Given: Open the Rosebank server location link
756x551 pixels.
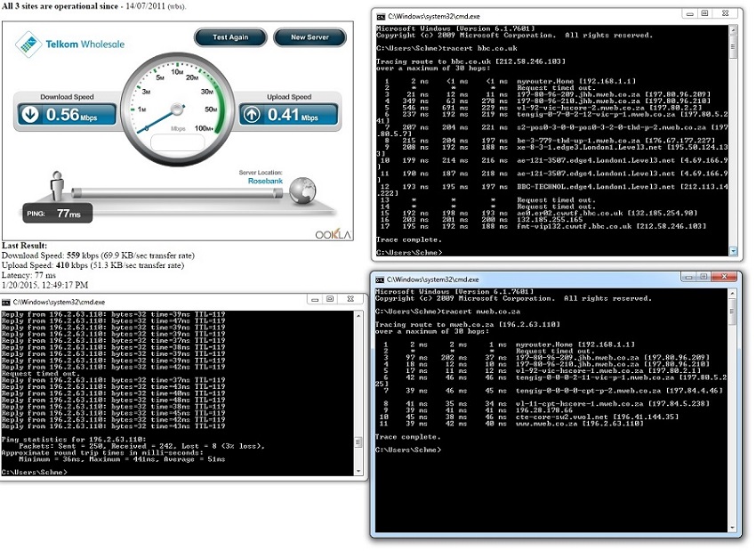Looking at the screenshot, I should (x=265, y=182).
